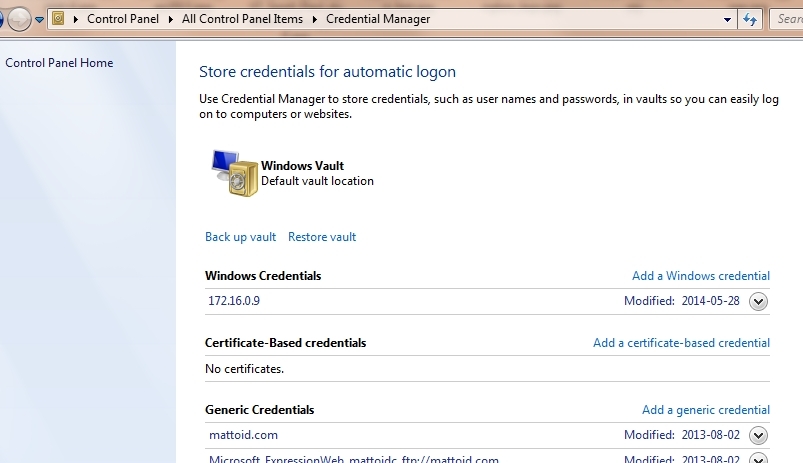Image resolution: width=803 pixels, height=463 pixels.
Task: Click Back up vault link
Action: coord(240,237)
